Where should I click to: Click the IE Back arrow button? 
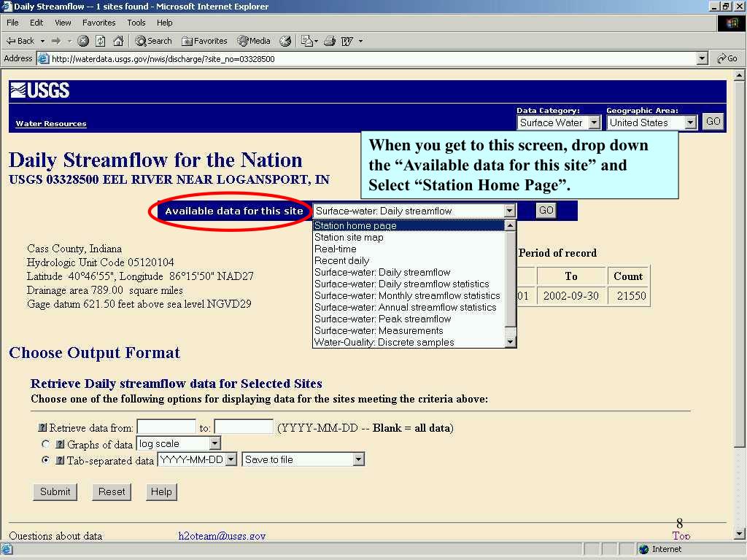click(20, 41)
